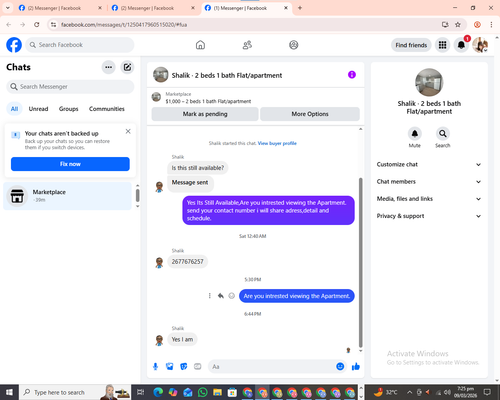The width and height of the screenshot is (500, 400).
Task: Open Microsoft Edge from the taskbar
Action: 158,392
